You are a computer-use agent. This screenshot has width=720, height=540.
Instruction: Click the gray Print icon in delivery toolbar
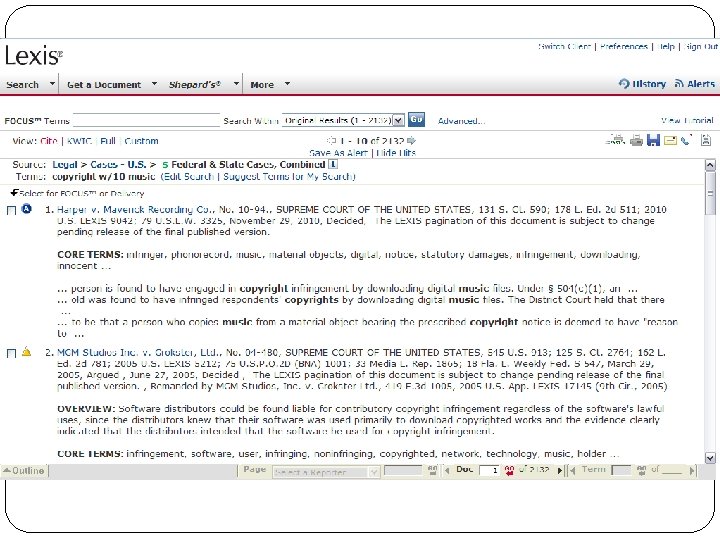point(636,140)
